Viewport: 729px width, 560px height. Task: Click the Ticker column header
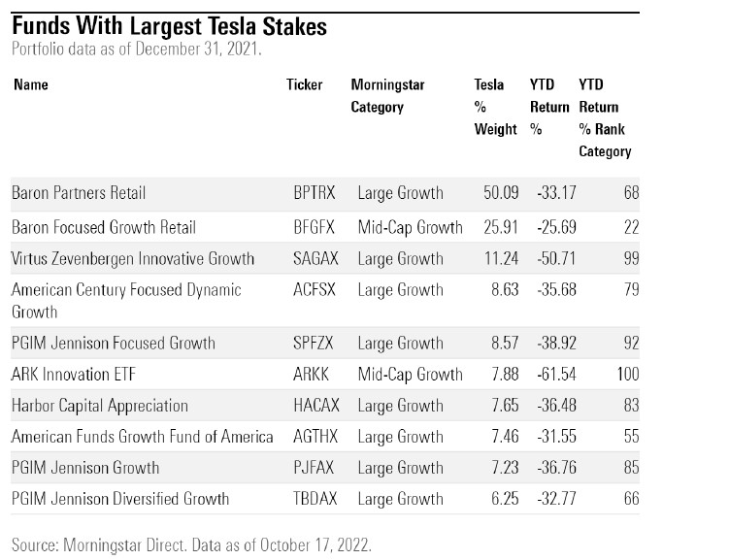[305, 84]
